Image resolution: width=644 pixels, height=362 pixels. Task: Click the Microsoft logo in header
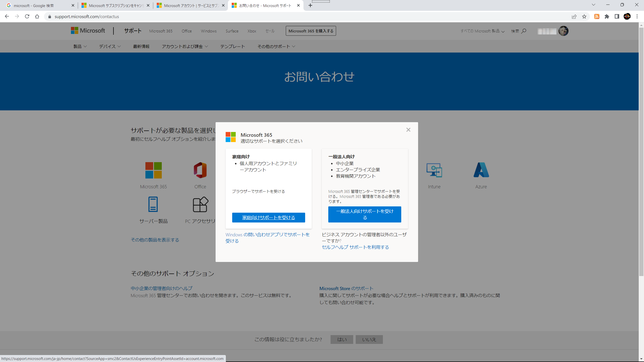pyautogui.click(x=88, y=31)
